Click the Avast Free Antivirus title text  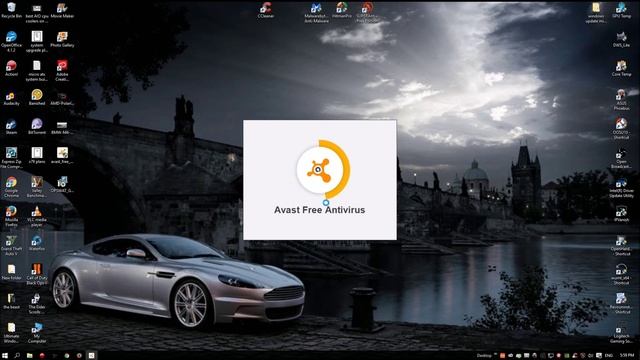pyautogui.click(x=319, y=210)
